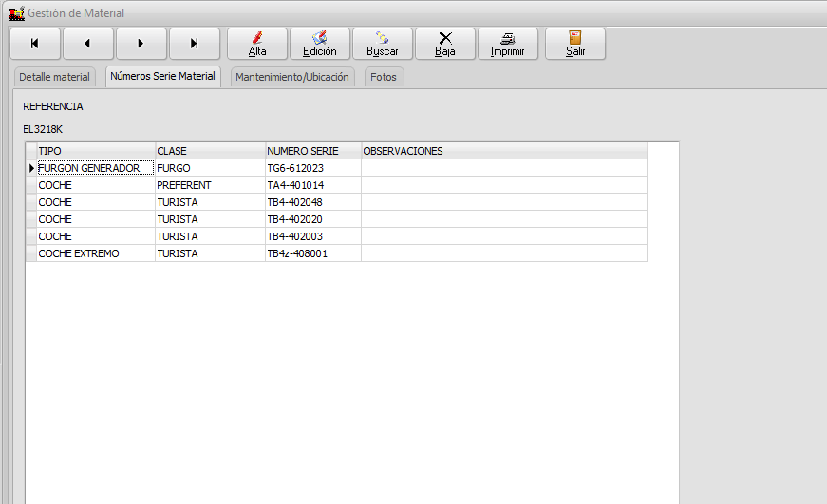Delete record with Baja button
The image size is (827, 504).
coord(445,44)
